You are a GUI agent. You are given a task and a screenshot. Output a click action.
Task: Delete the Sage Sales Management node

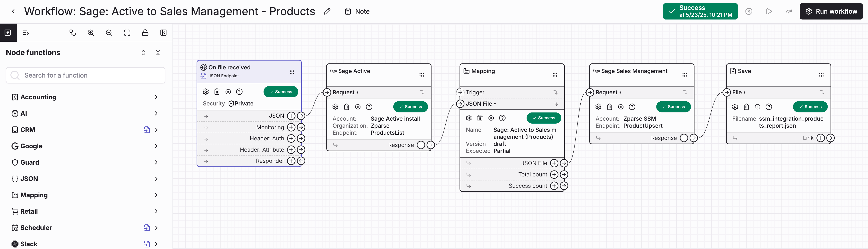(x=610, y=107)
